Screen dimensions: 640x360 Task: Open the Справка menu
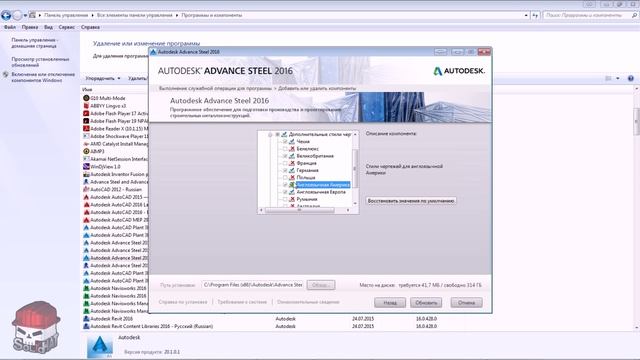click(x=90, y=27)
